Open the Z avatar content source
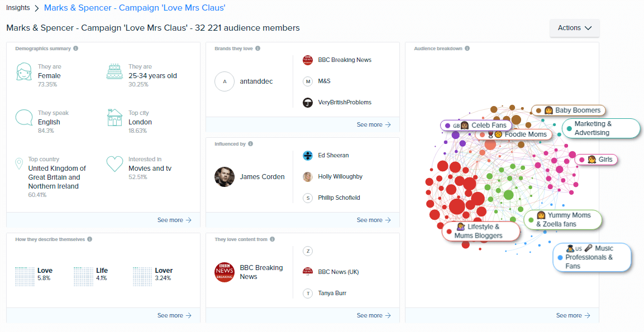 (x=308, y=251)
